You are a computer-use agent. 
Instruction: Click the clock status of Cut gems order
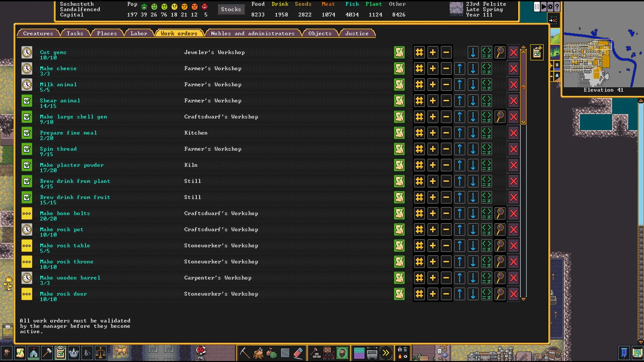click(27, 52)
